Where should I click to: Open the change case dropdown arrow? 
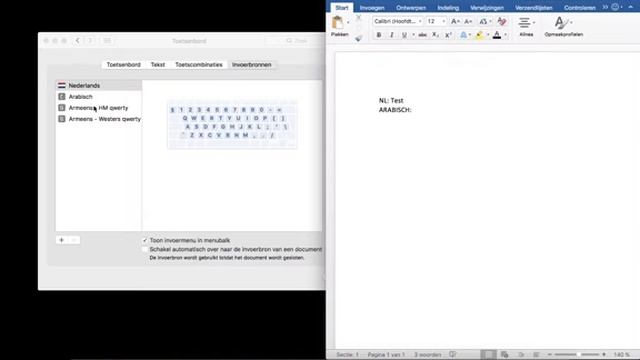490,21
